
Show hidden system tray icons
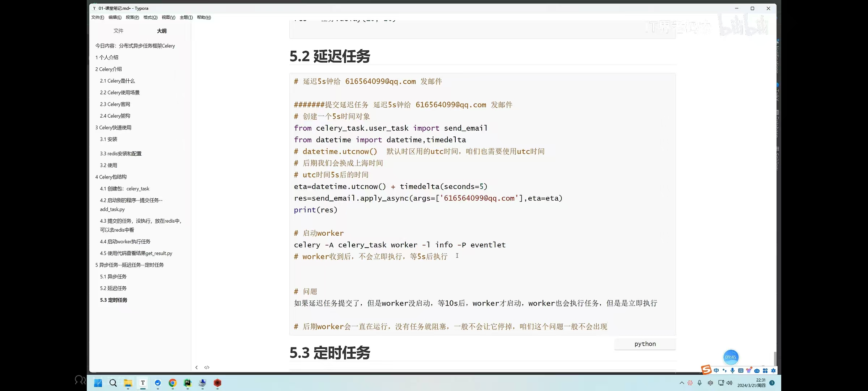tap(682, 383)
